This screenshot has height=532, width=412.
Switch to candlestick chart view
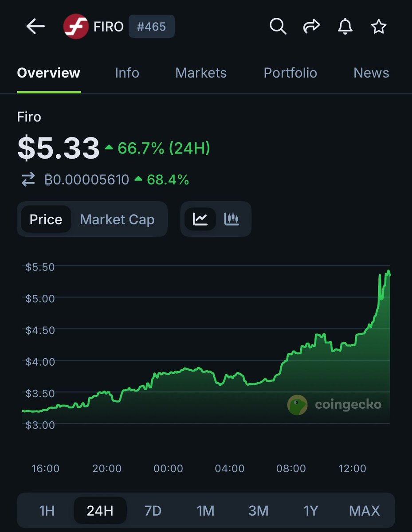pos(232,219)
